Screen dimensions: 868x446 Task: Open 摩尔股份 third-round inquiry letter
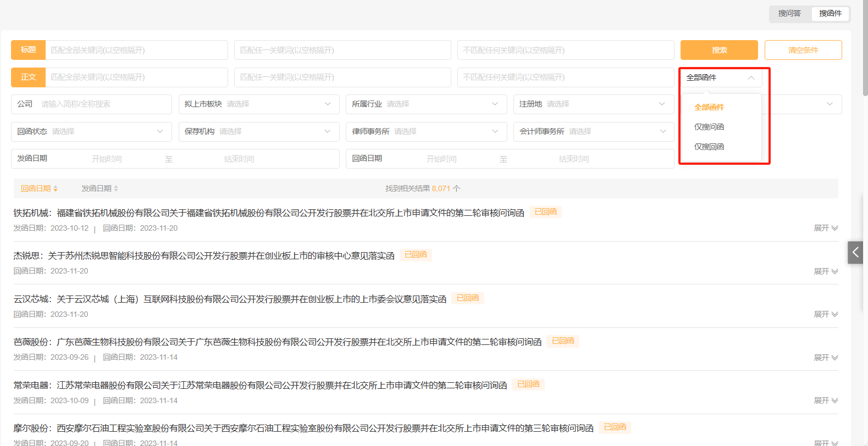pos(303,428)
